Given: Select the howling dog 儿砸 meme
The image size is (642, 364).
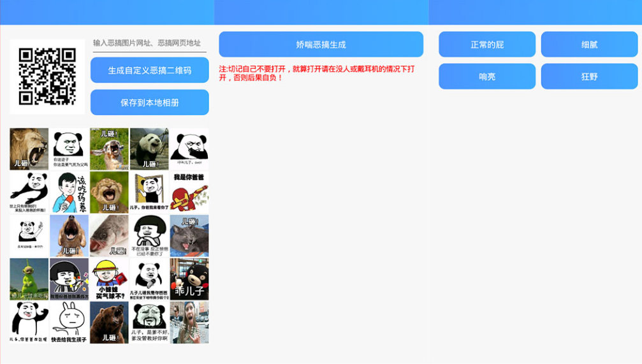Looking at the screenshot, I should (x=69, y=236).
